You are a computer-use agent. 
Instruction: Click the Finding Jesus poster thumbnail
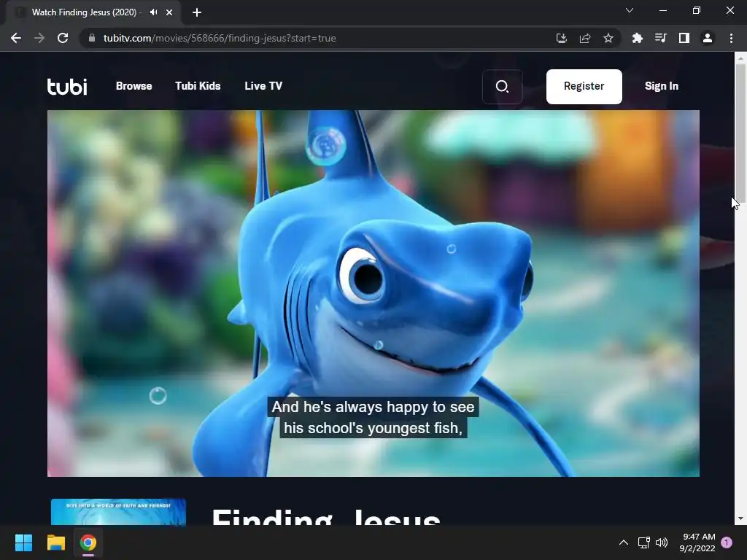click(118, 512)
